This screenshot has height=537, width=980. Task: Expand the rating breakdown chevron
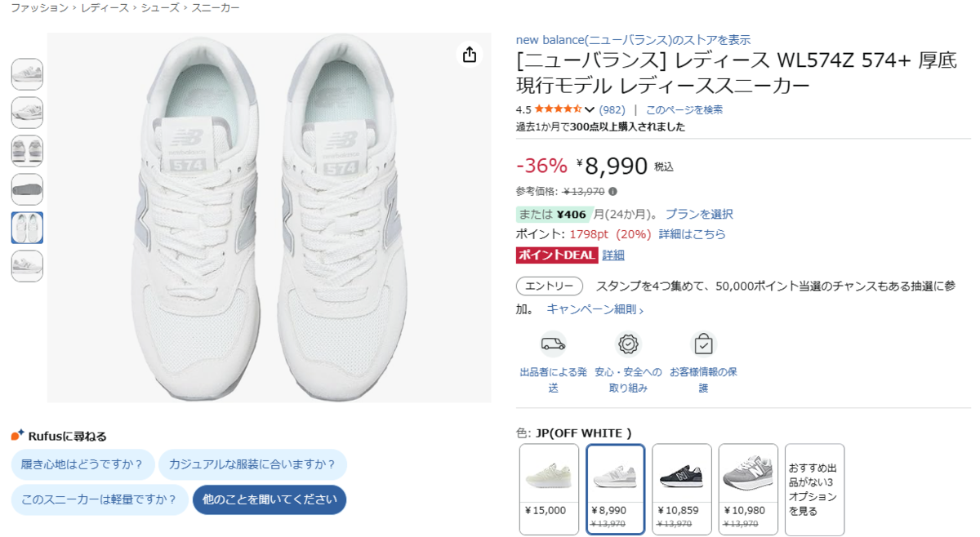coord(590,110)
